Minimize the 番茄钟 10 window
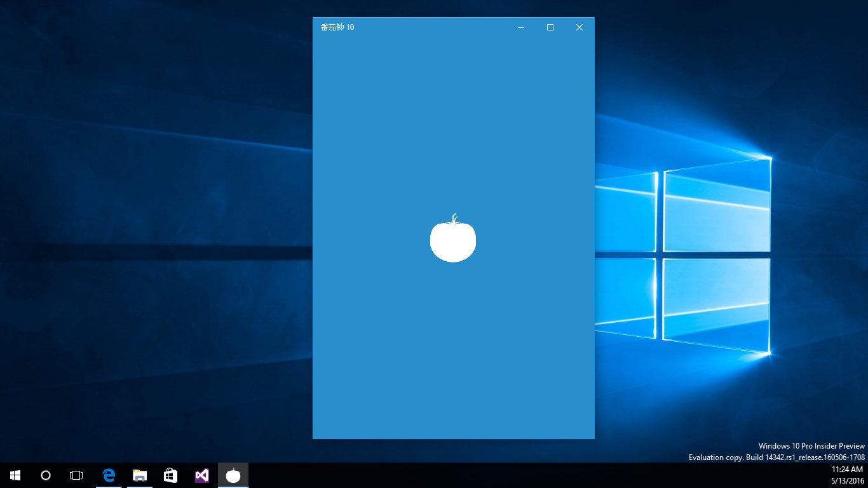This screenshot has height=488, width=868. click(520, 27)
